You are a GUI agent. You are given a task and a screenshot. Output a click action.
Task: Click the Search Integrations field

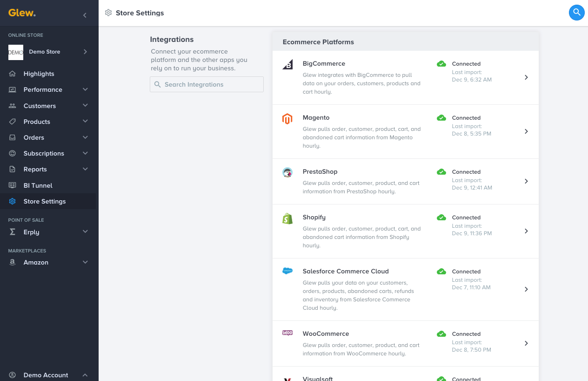coord(207,84)
